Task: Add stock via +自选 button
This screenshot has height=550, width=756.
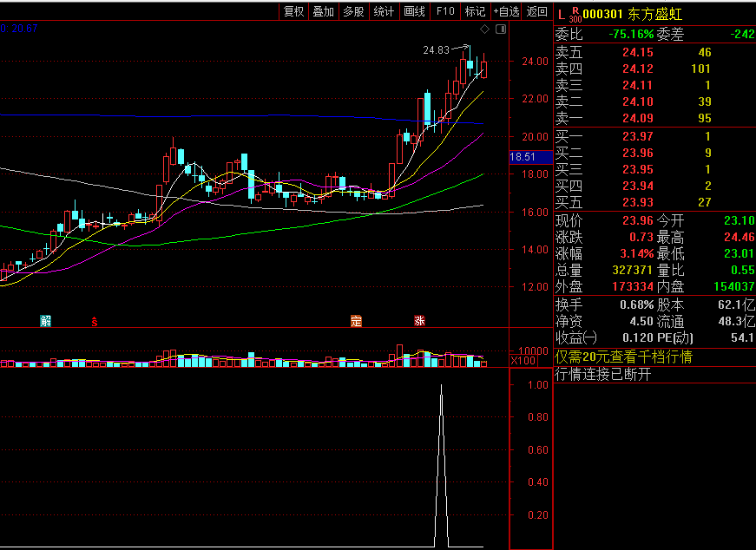Action: point(506,11)
